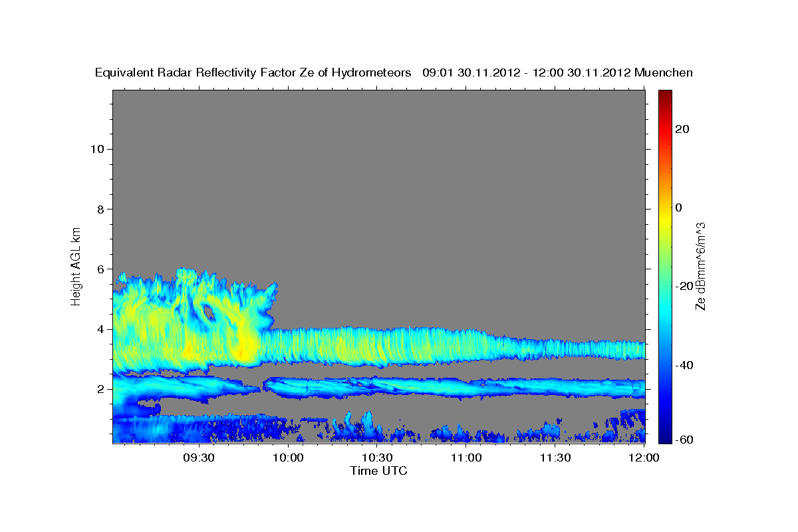Click the station name "Muenchen"
This screenshot has height=532, width=798.
[x=664, y=73]
